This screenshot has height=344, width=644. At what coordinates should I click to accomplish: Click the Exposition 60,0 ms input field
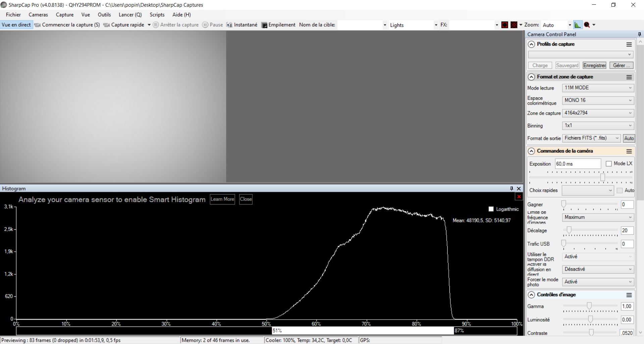(x=578, y=164)
